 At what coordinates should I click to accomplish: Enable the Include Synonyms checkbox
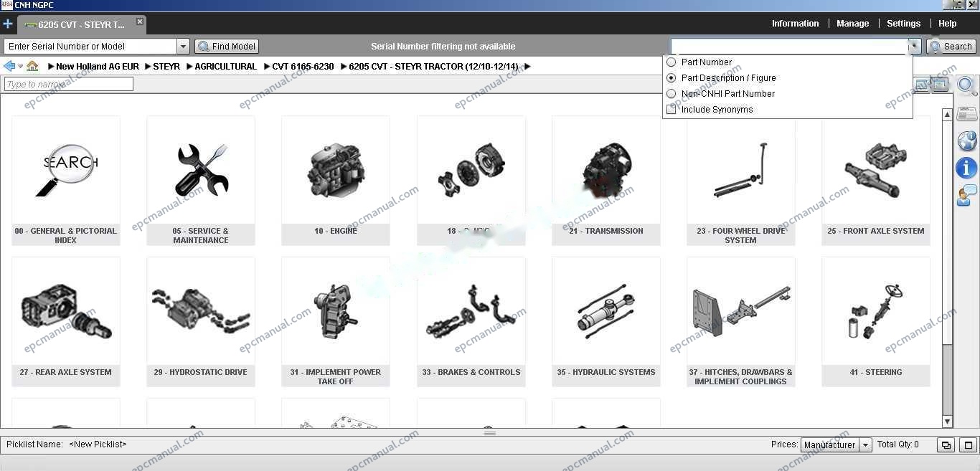(x=672, y=110)
